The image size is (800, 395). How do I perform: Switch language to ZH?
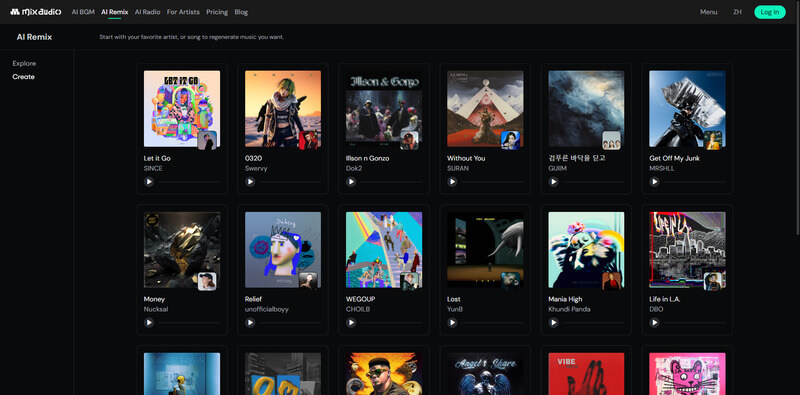tap(737, 12)
